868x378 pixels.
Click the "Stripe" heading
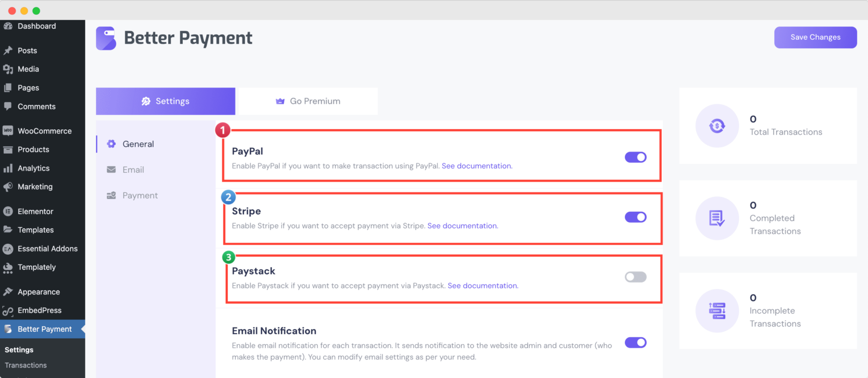[x=246, y=211]
